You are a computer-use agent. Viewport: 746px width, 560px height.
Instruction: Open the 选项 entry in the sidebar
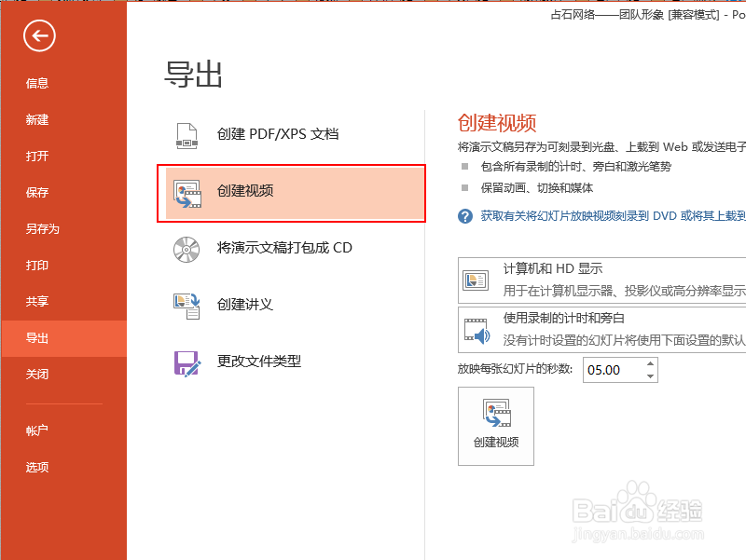(37, 467)
